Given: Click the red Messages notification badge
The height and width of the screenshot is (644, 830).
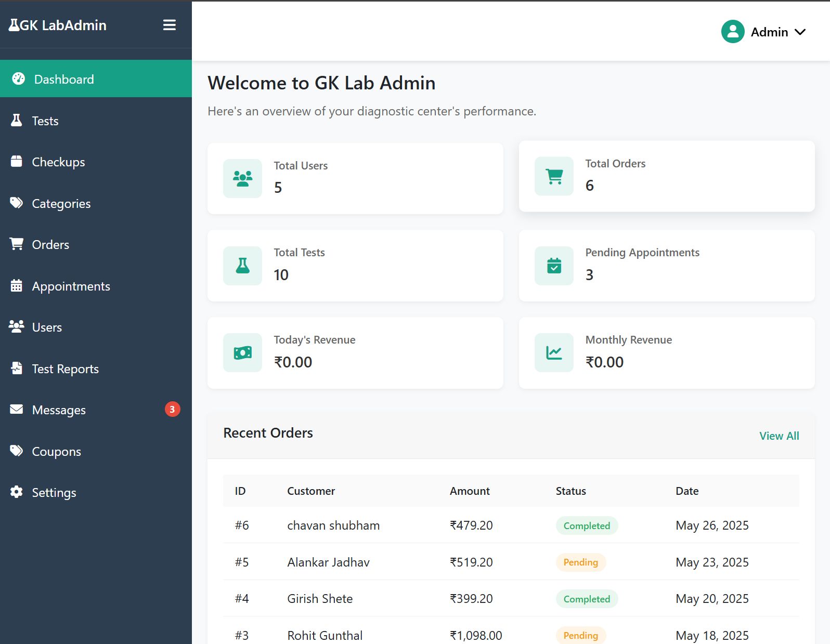Looking at the screenshot, I should coord(172,410).
